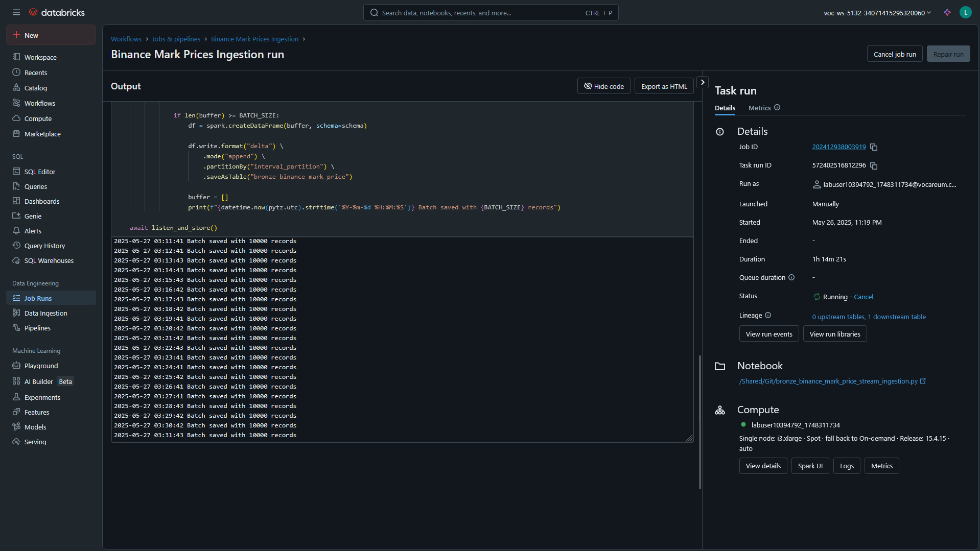Screen dimensions: 980x551
Task: Collapse the Task run side panel
Action: [x=703, y=82]
